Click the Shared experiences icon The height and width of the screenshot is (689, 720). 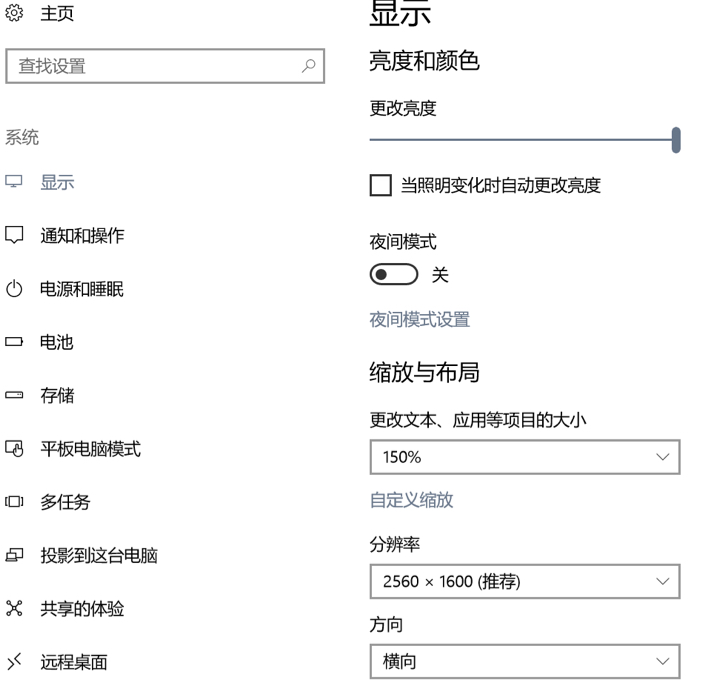pyautogui.click(x=14, y=609)
